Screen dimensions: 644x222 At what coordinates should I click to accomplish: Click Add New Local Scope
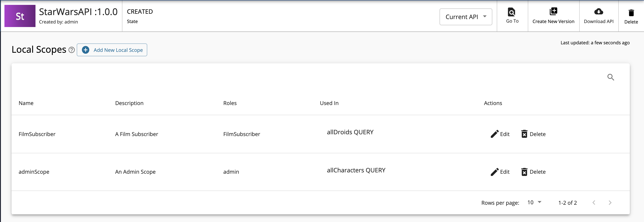[112, 50]
